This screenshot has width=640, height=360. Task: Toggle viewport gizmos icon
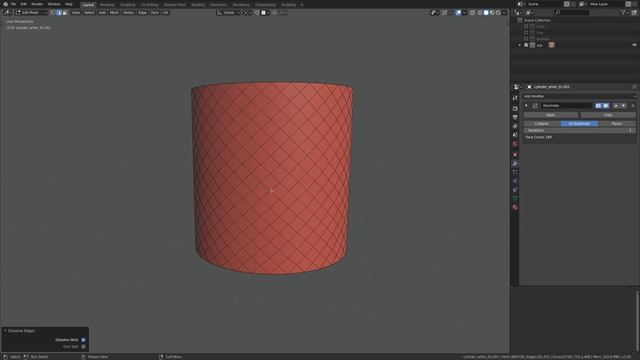[444, 13]
